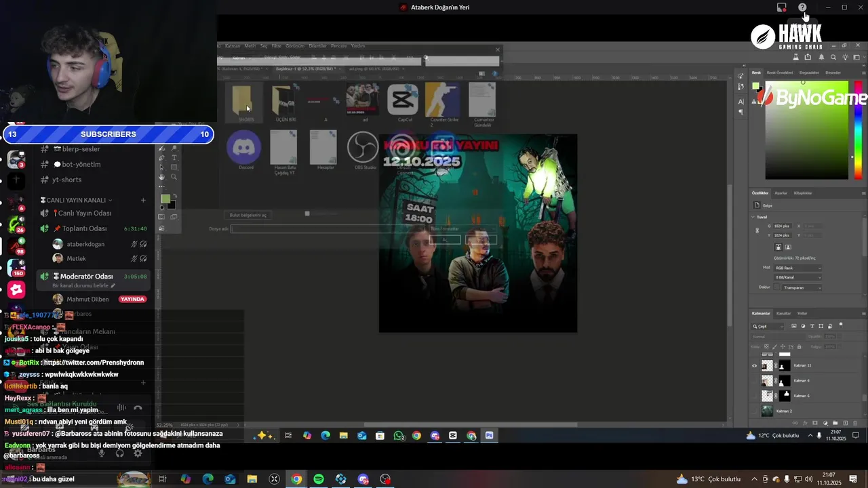Create a new group folder icon
868x488 pixels.
point(835,423)
